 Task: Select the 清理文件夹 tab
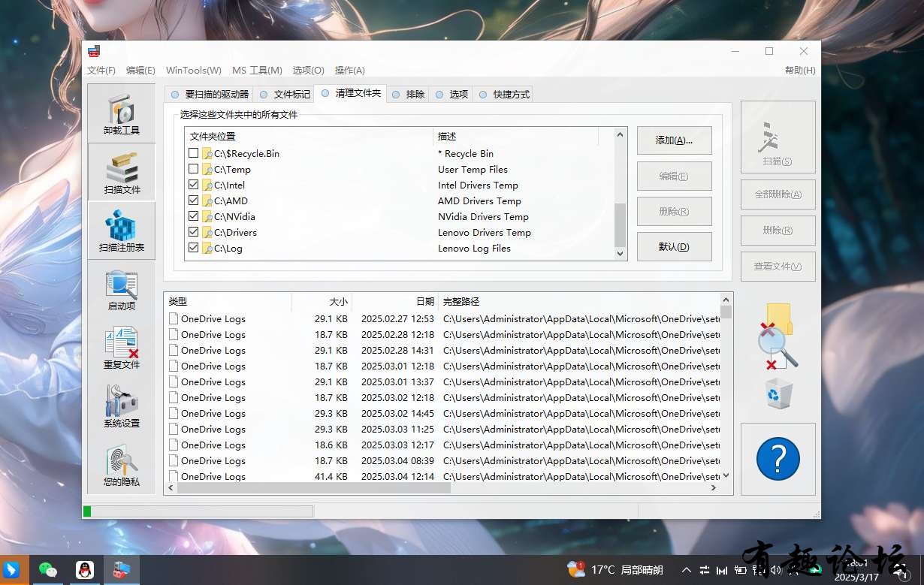pyautogui.click(x=351, y=94)
